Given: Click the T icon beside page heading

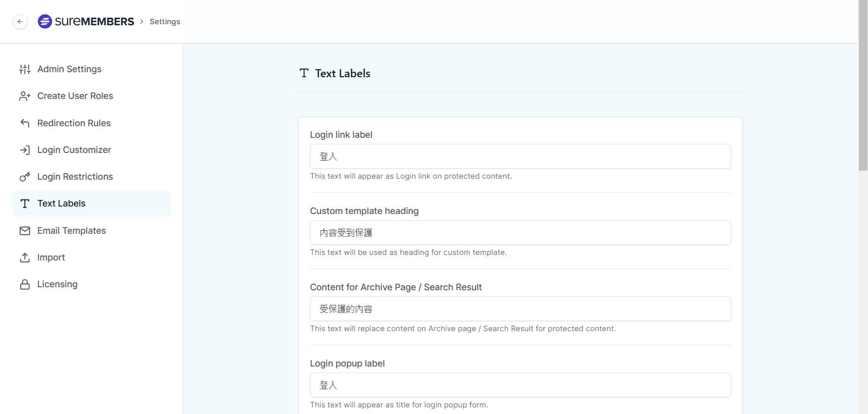Looking at the screenshot, I should coord(304,73).
